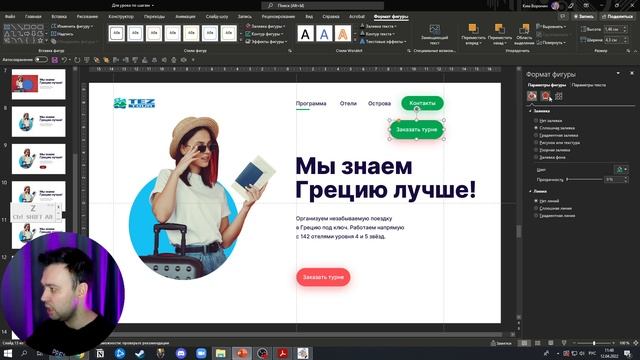Screen dimensions: 640x360
Task: Select the 'Рисунок или текстура' fill radio
Action: click(536, 143)
